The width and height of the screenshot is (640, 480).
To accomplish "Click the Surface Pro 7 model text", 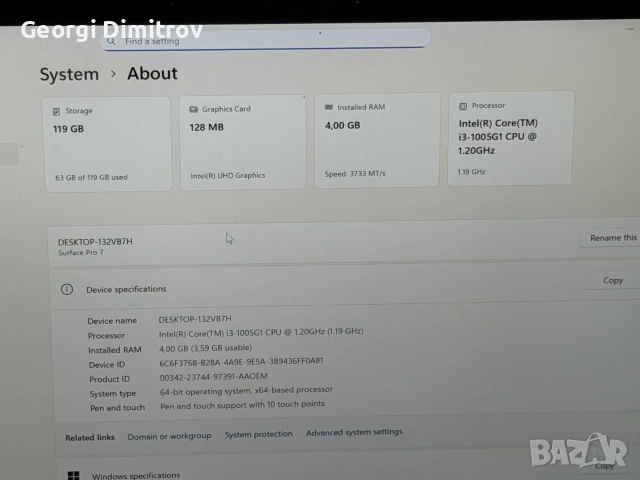I will (x=81, y=253).
